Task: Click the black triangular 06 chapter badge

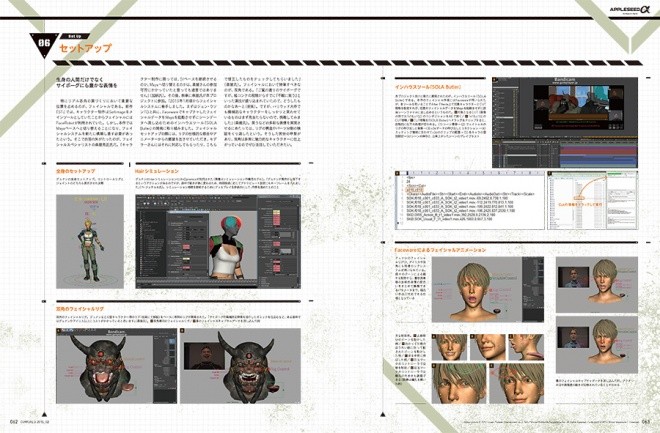Action: pos(44,44)
